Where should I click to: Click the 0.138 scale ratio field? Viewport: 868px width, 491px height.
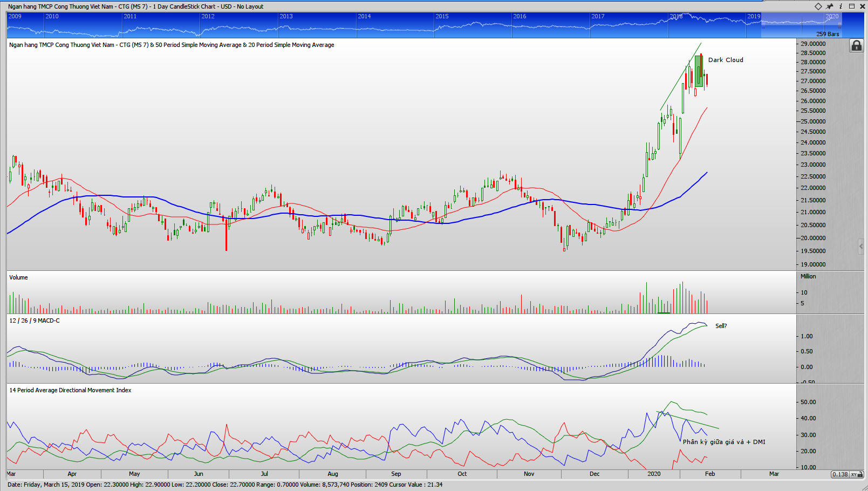840,474
